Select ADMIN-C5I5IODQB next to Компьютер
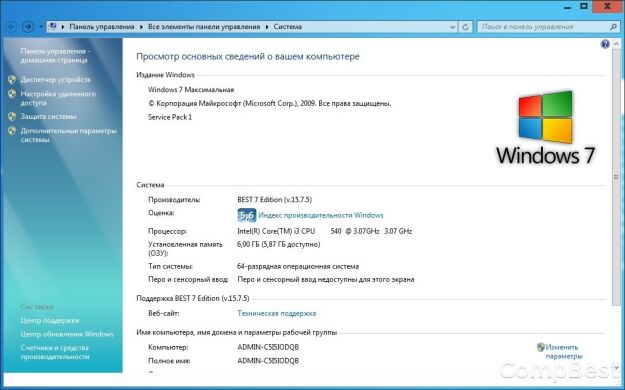 [268, 347]
